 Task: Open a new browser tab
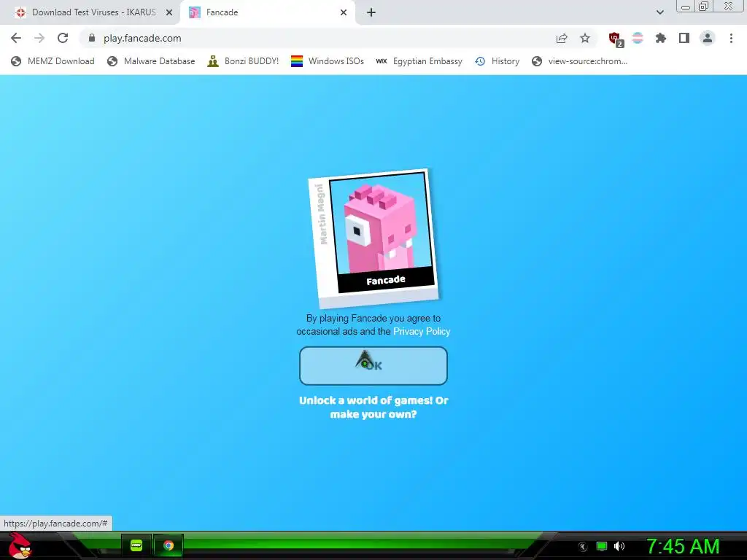click(x=371, y=12)
